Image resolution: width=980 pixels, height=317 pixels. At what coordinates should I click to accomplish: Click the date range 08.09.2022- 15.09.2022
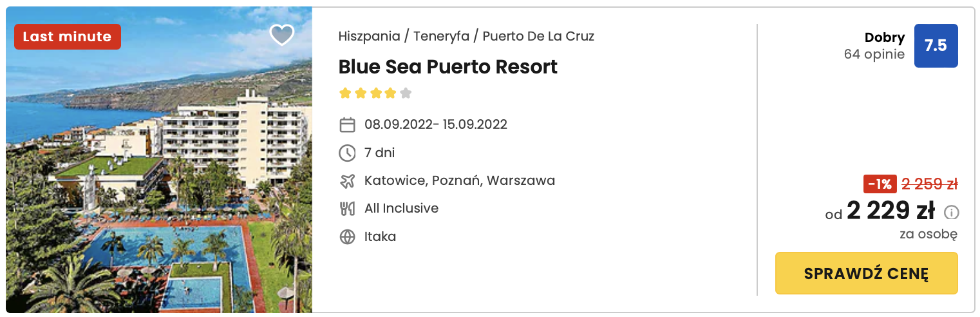tap(436, 124)
